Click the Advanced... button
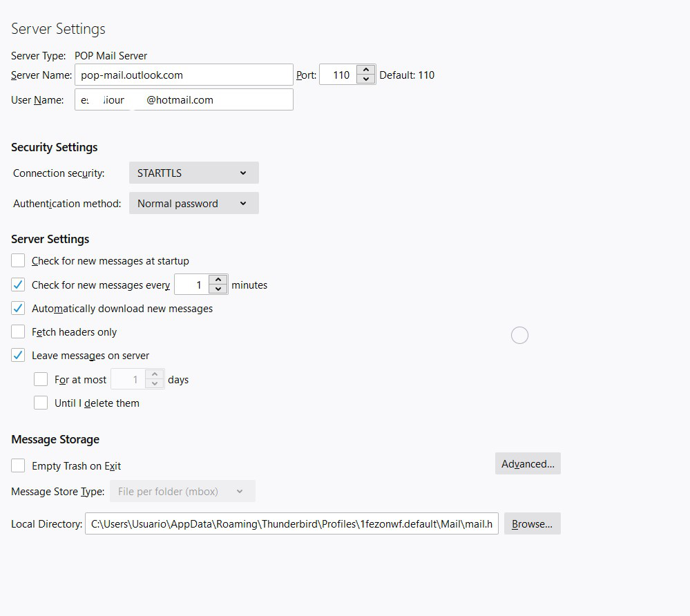Screen dimensions: 690x616 (x=528, y=464)
